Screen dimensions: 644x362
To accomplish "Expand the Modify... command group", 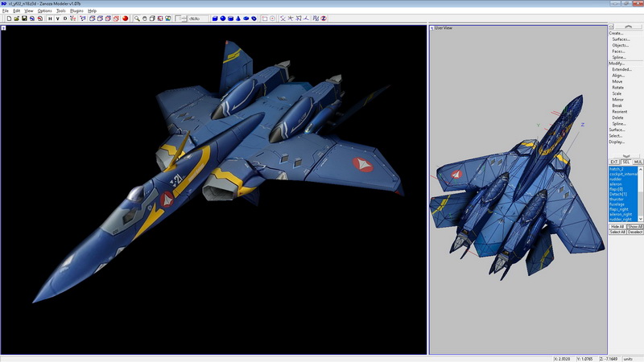I will click(617, 63).
